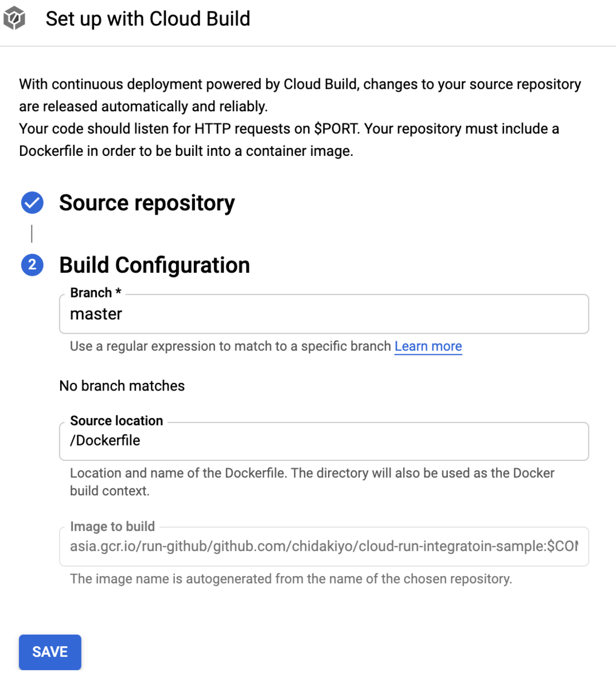This screenshot has height=688, width=616.
Task: Click the "Branch *" field label
Action: (96, 292)
